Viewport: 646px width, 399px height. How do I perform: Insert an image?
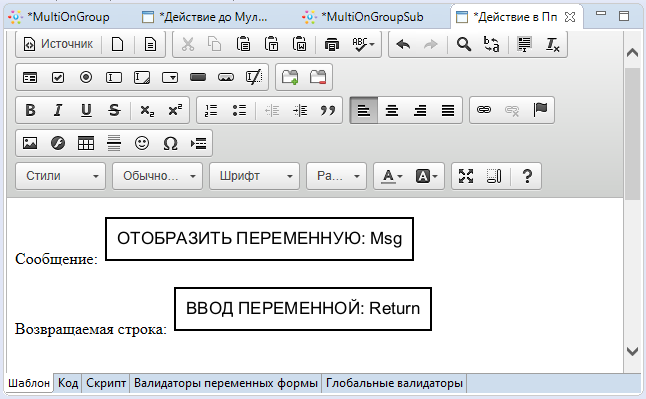30,143
